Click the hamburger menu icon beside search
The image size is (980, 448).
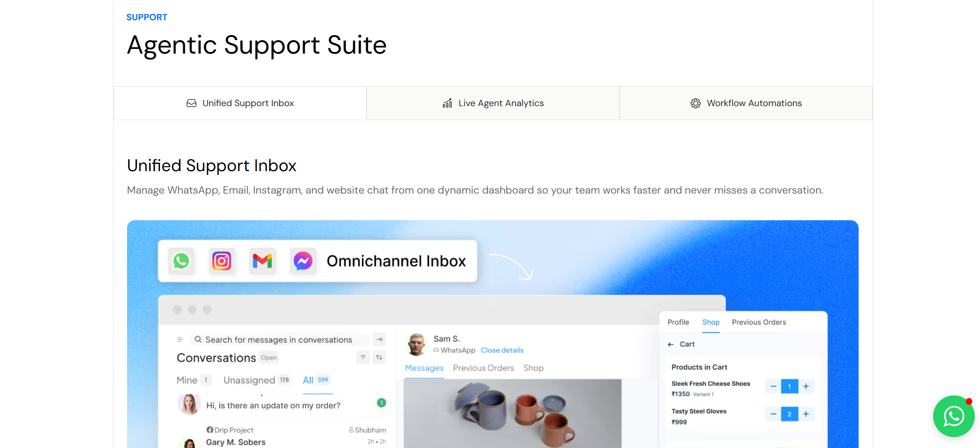180,340
